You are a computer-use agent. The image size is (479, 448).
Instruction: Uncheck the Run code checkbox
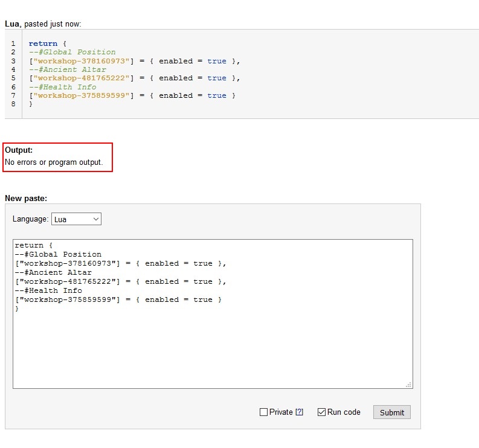tap(321, 412)
